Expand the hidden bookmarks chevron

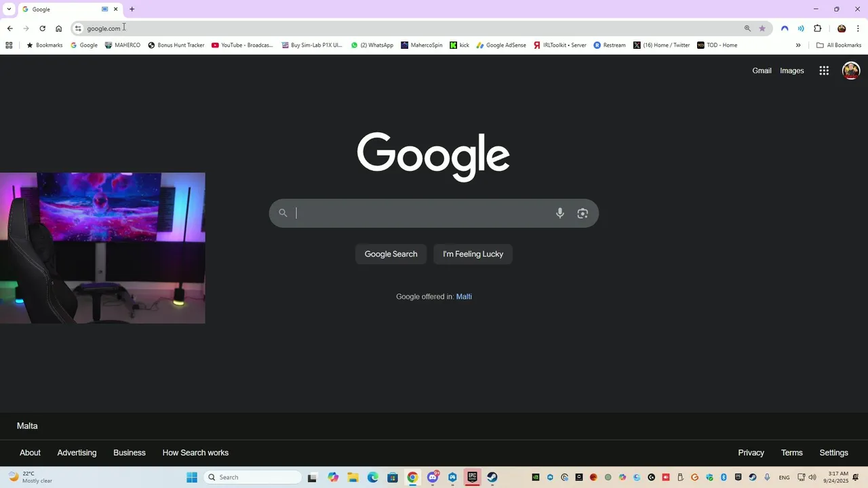point(798,45)
